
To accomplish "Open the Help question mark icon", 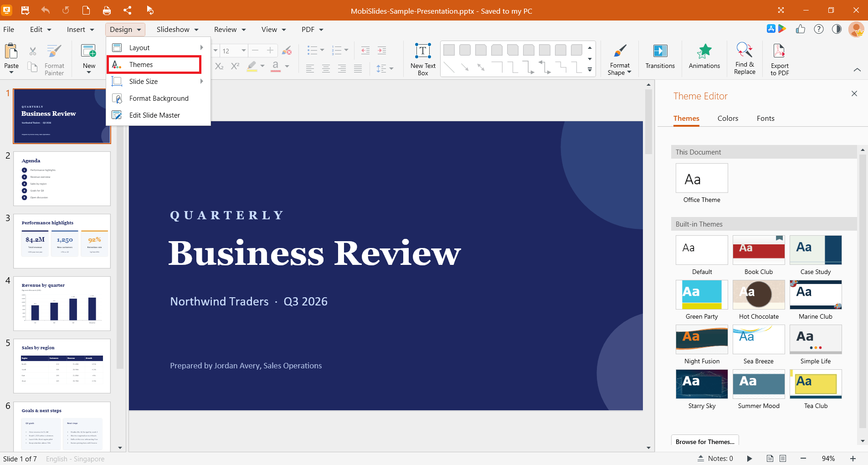I will [x=819, y=29].
